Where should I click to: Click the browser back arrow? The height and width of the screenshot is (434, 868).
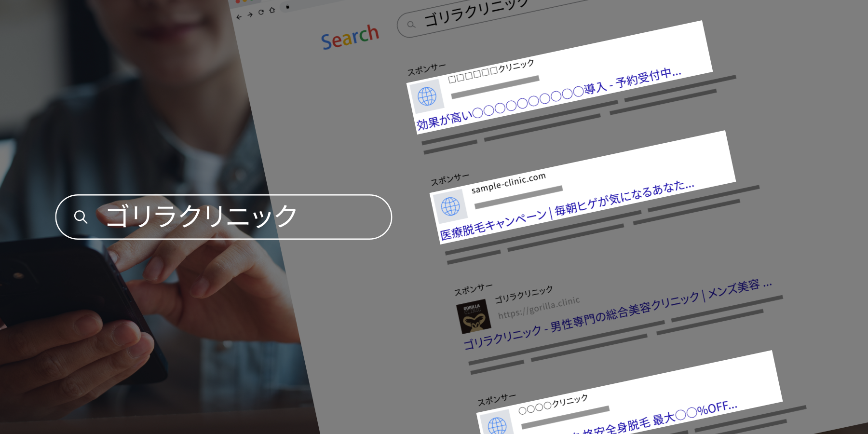239,17
